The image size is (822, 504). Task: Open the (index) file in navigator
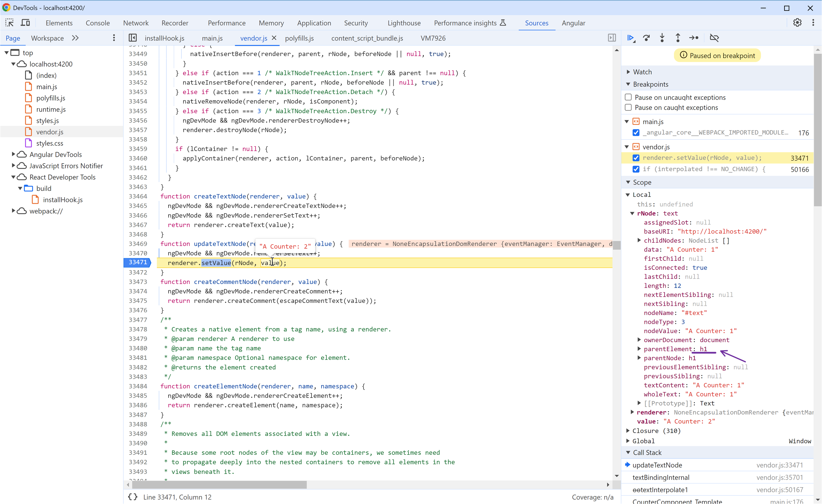point(46,75)
